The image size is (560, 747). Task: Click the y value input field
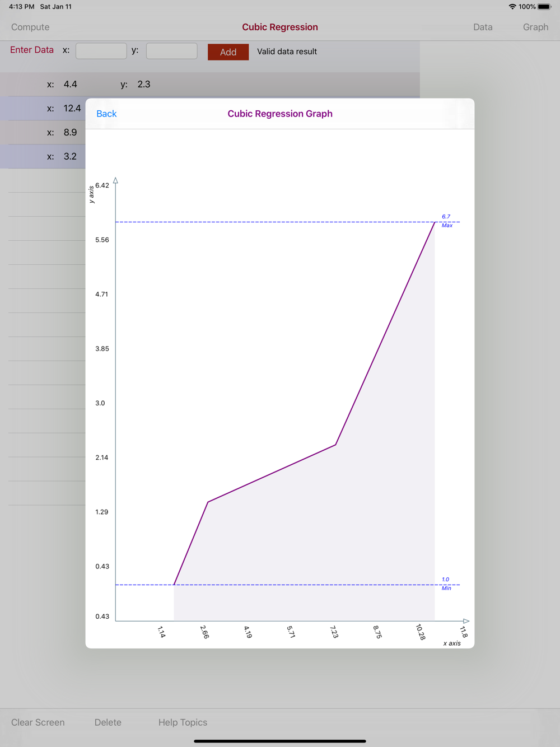coord(172,51)
